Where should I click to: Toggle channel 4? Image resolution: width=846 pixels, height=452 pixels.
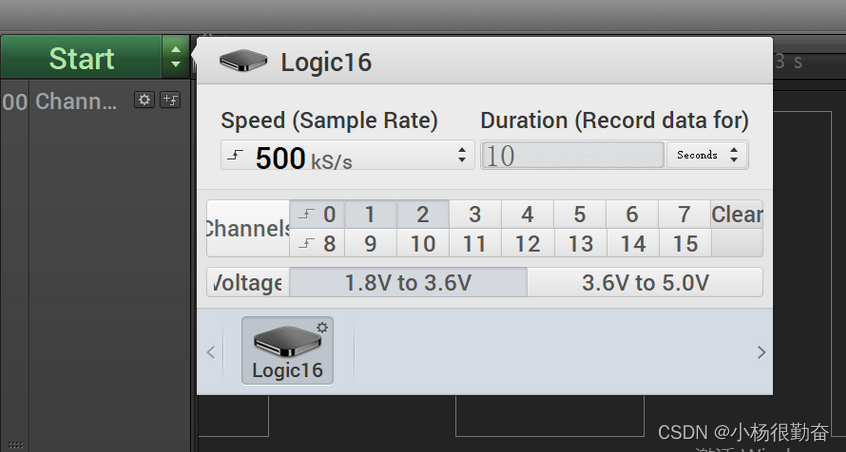coord(527,214)
